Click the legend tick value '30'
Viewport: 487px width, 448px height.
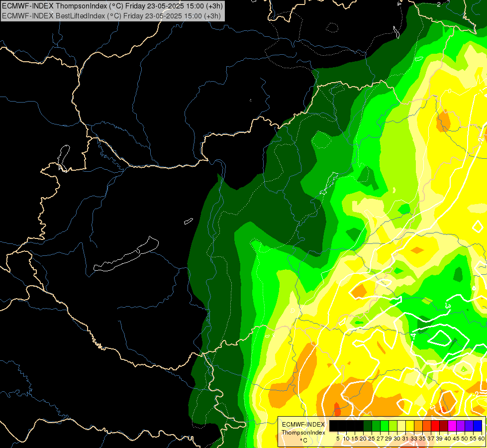click(x=397, y=439)
